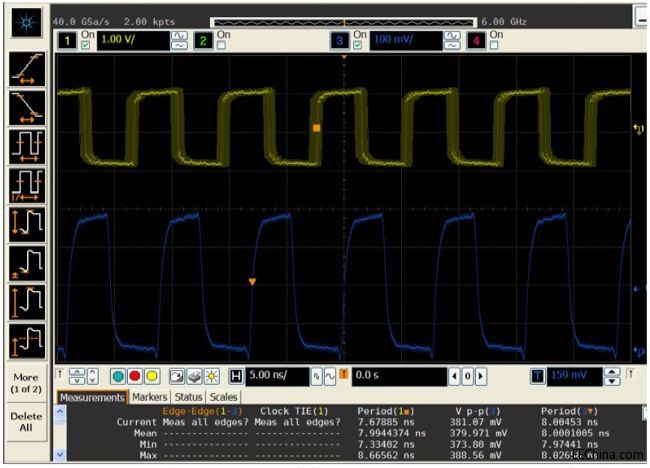Click the waveform intensity sun icon
The width and height of the screenshot is (650, 468).
click(211, 376)
